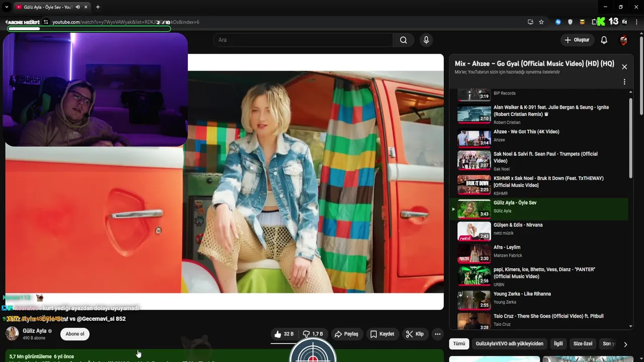The height and width of the screenshot is (362, 644).
Task: Bookmark this page with the star icon
Action: tap(541, 22)
